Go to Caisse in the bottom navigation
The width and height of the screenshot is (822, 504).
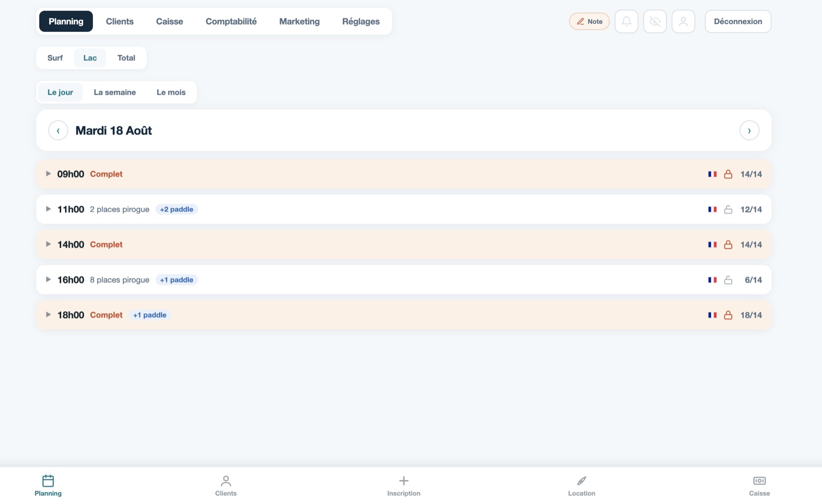tap(759, 486)
